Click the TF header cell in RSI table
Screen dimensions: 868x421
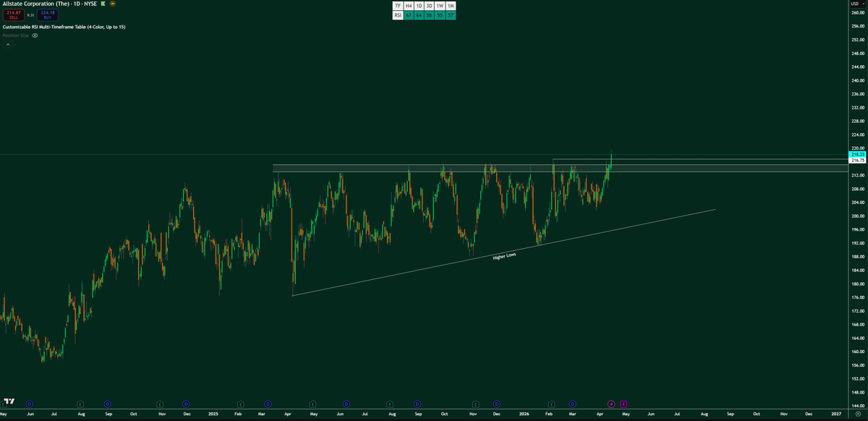pyautogui.click(x=398, y=6)
